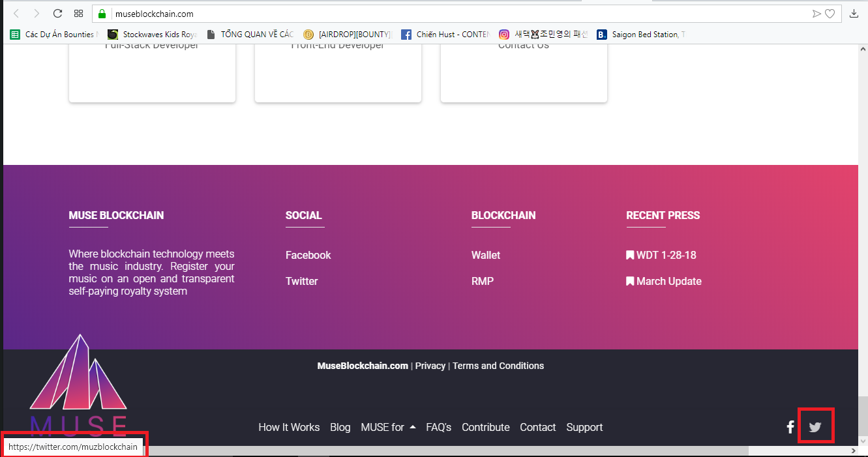This screenshot has height=457, width=868.
Task: Open Support in the footer menu
Action: (584, 427)
